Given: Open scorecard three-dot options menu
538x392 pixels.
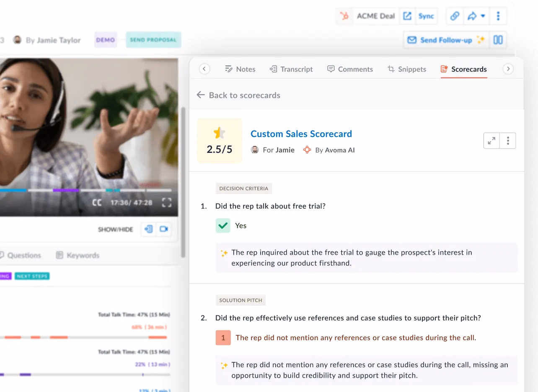Looking at the screenshot, I should [x=508, y=141].
